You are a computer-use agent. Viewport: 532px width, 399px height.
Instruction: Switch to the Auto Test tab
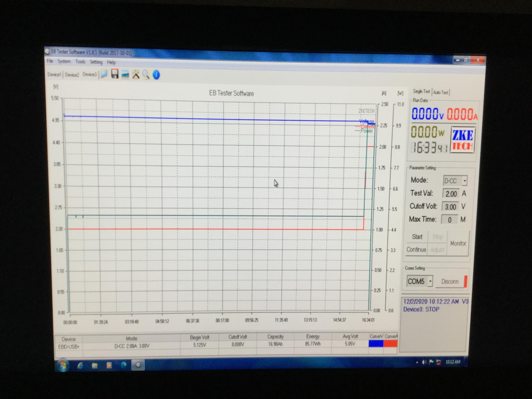(x=440, y=92)
